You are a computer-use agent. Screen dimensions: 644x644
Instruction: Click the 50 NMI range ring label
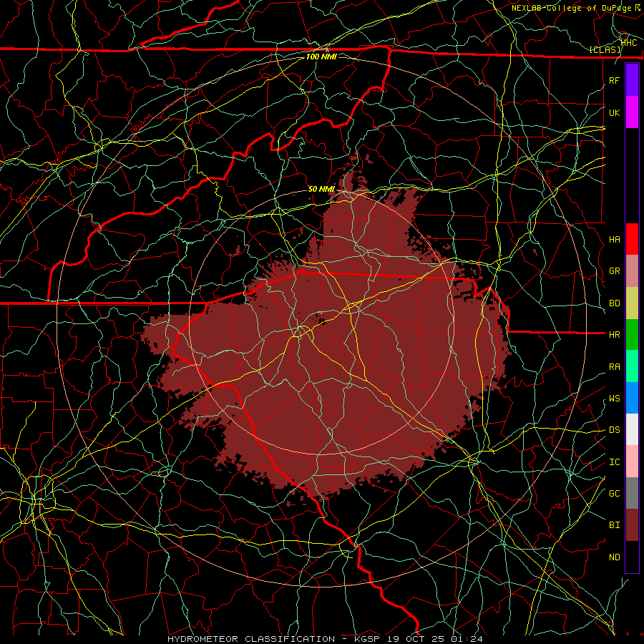[x=321, y=189]
